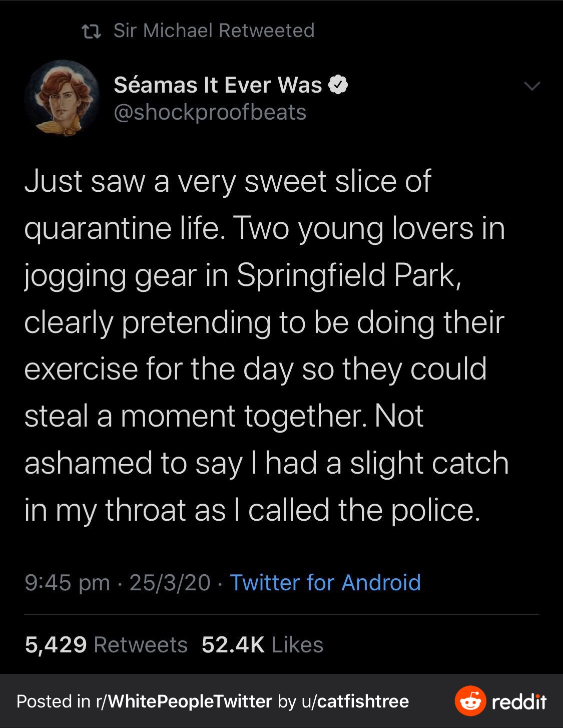View the 5,429 Retweets list

point(106,645)
